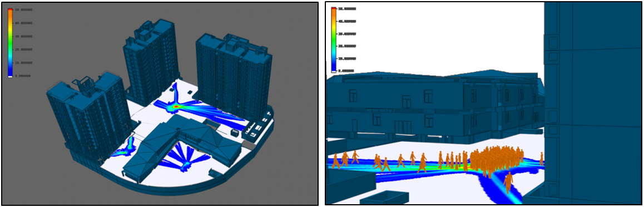Image resolution: width=644 pixels, height=207 pixels.
Task: Click the red density hotspot in aerial view
Action: pos(176,106)
